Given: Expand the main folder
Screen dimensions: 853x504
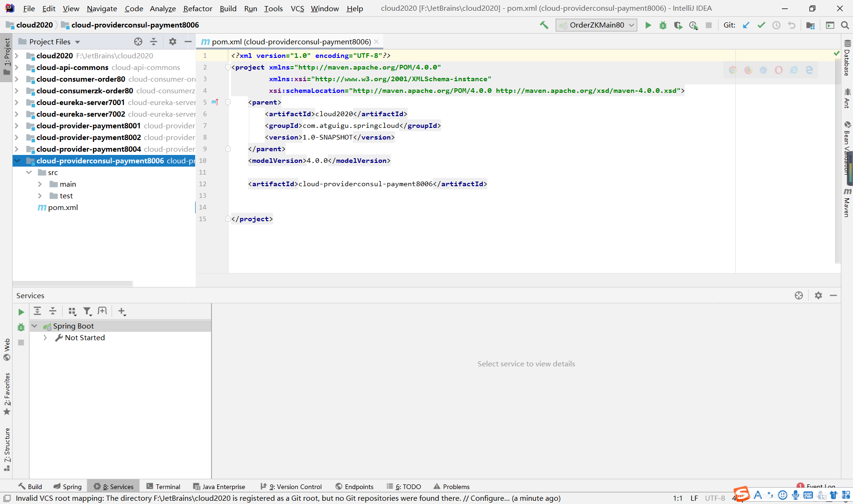Looking at the screenshot, I should click(40, 184).
